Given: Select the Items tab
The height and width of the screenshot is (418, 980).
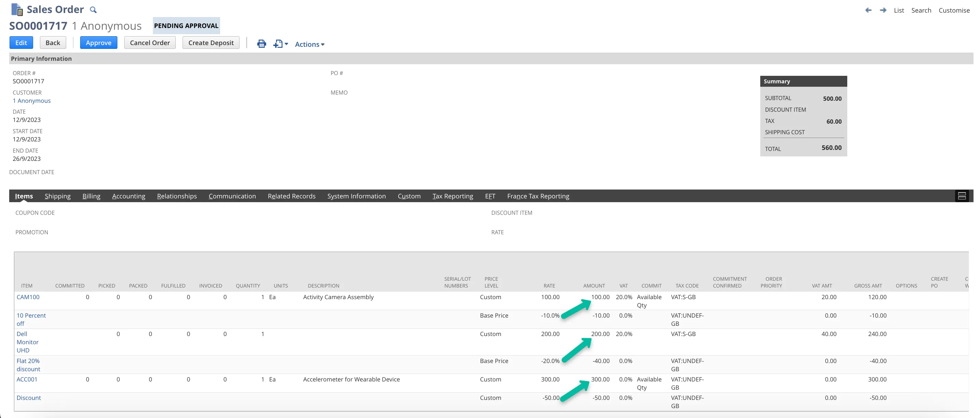Looking at the screenshot, I should point(24,196).
